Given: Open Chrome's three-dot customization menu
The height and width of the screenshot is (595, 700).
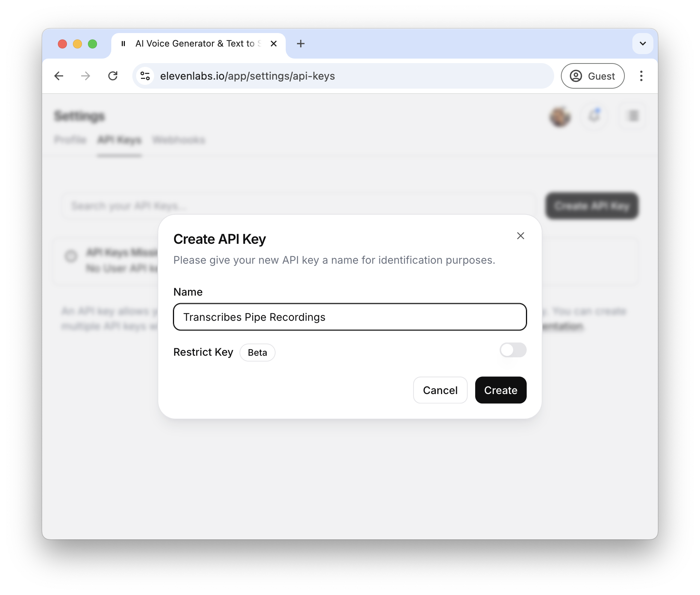Looking at the screenshot, I should pyautogui.click(x=641, y=76).
